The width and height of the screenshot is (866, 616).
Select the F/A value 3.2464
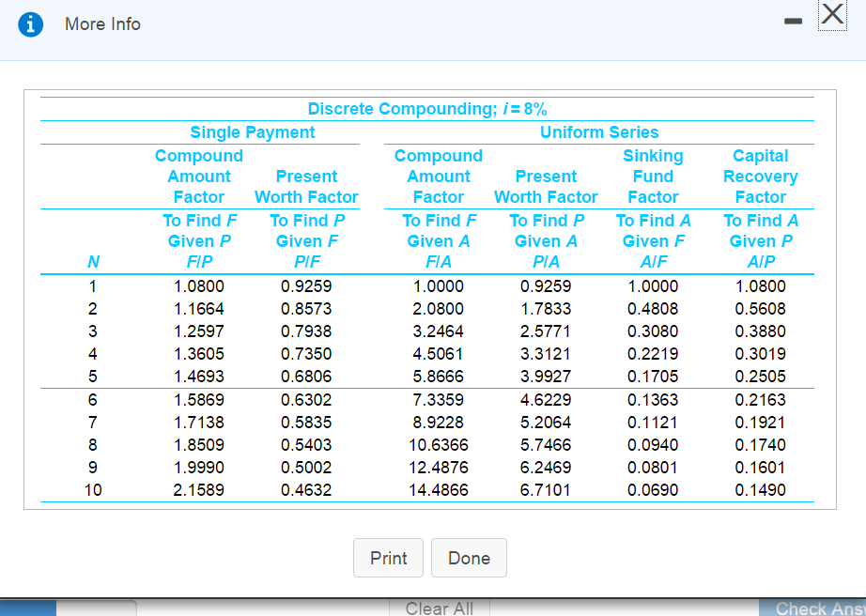tap(439, 331)
